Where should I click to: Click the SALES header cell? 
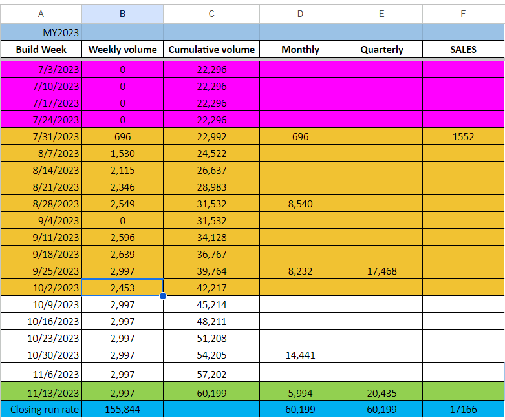click(463, 49)
